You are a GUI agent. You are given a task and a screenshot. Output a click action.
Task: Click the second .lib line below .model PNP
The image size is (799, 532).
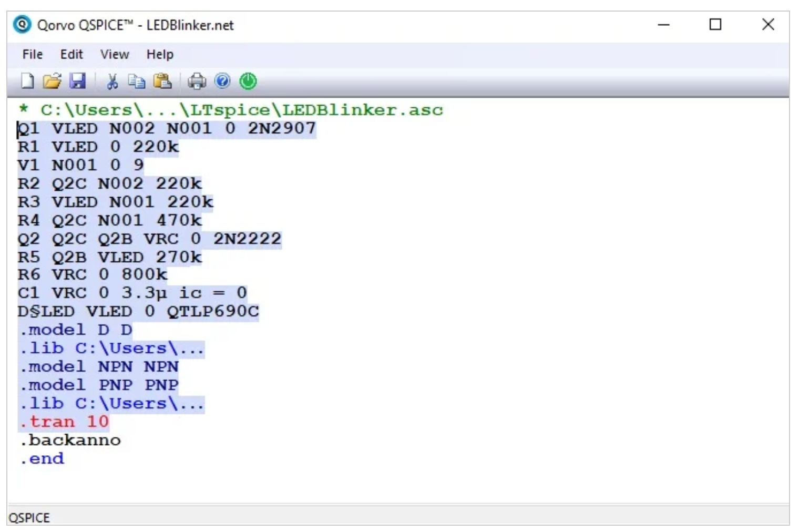point(112,404)
